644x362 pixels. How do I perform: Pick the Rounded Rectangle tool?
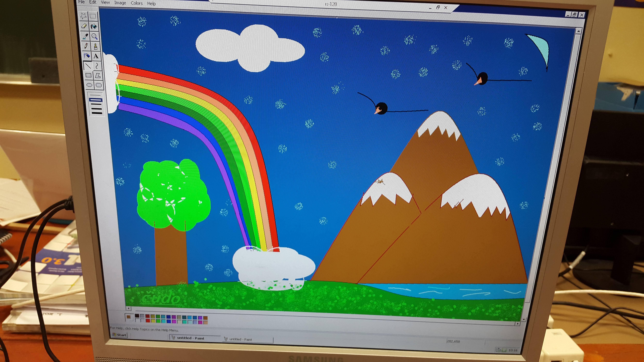tap(99, 85)
